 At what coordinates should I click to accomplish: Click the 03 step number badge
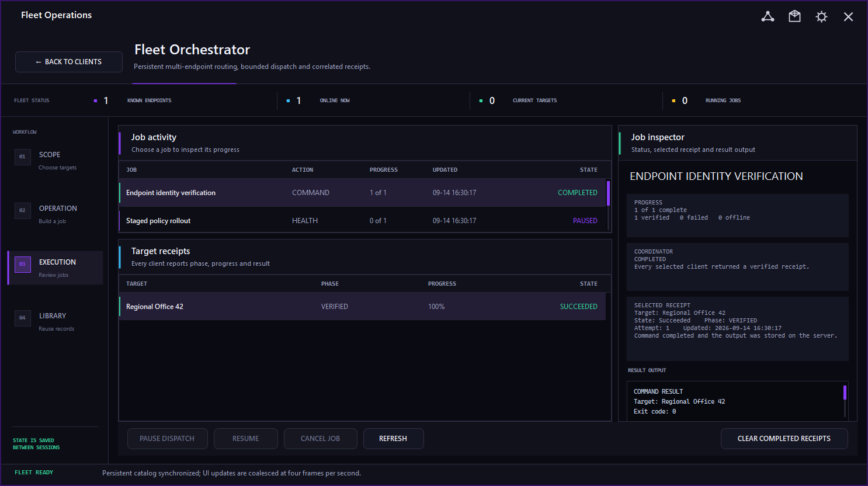tap(22, 264)
